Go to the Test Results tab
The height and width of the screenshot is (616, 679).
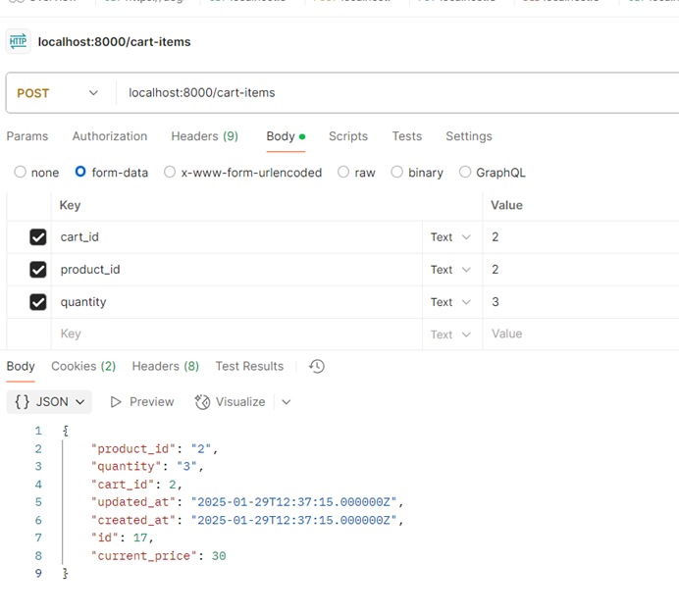(x=249, y=366)
